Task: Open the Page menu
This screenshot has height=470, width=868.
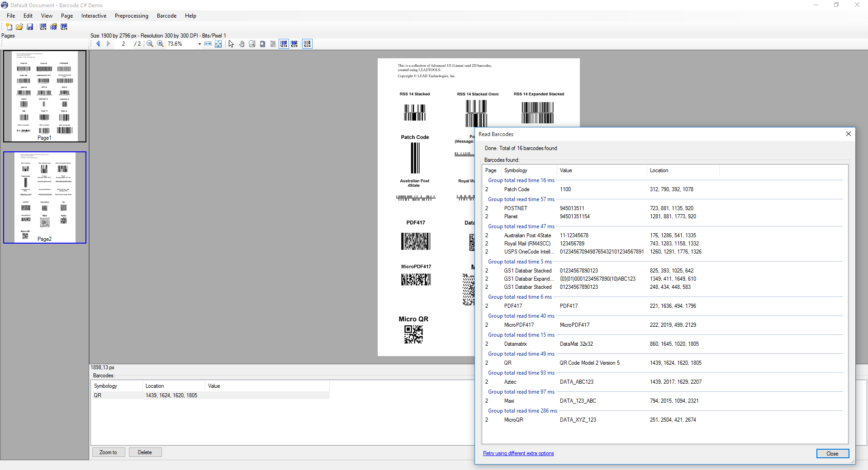Action: coord(67,16)
